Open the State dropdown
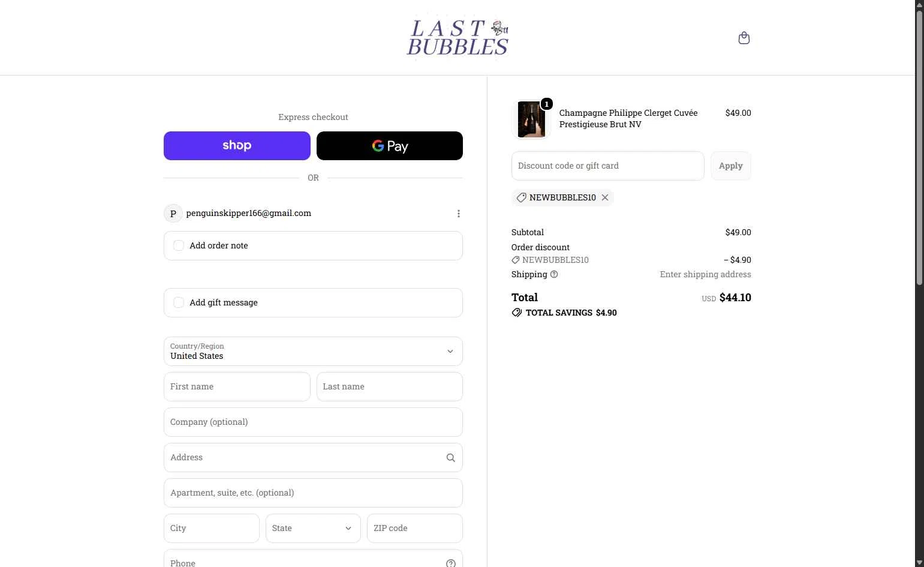Viewport: 924px width, 567px height. 313,528
